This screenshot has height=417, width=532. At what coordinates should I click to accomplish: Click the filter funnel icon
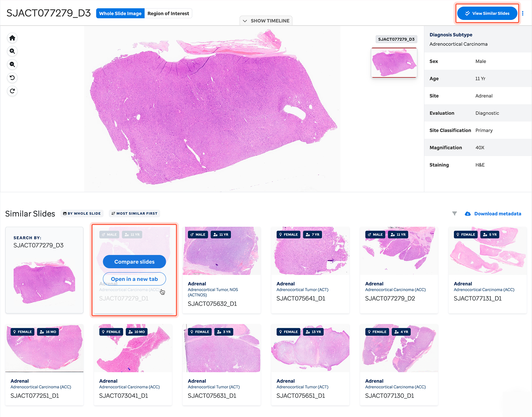(x=455, y=213)
